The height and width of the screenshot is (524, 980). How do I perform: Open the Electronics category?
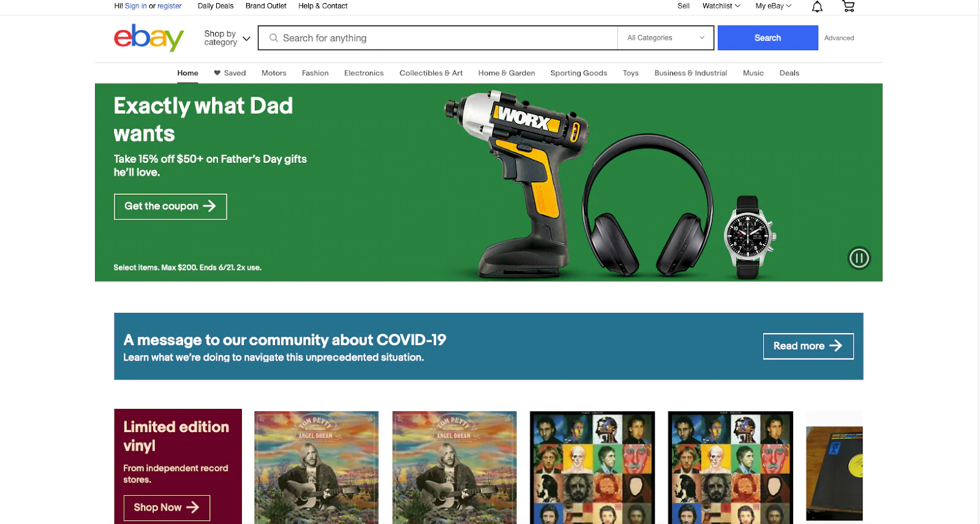pos(364,73)
